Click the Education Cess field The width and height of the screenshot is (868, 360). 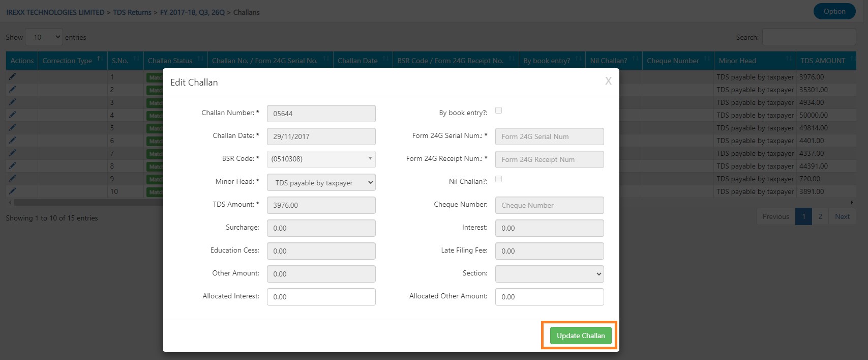point(321,251)
